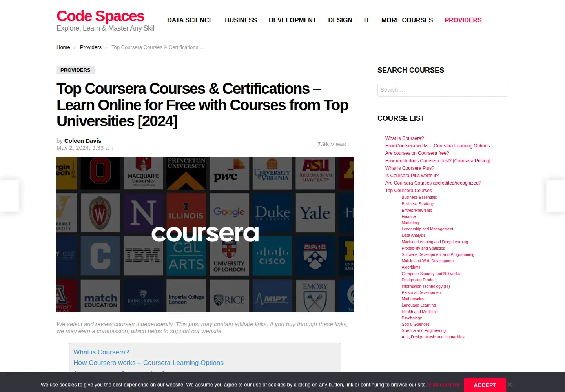Open 'How Coursera works' sidebar link
This screenshot has height=392, width=565.
point(437,146)
